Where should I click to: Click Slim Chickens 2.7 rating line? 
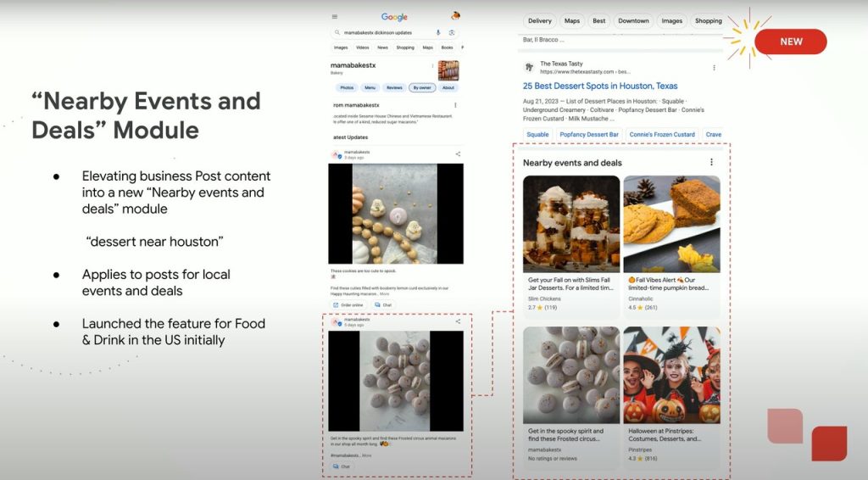(x=542, y=307)
